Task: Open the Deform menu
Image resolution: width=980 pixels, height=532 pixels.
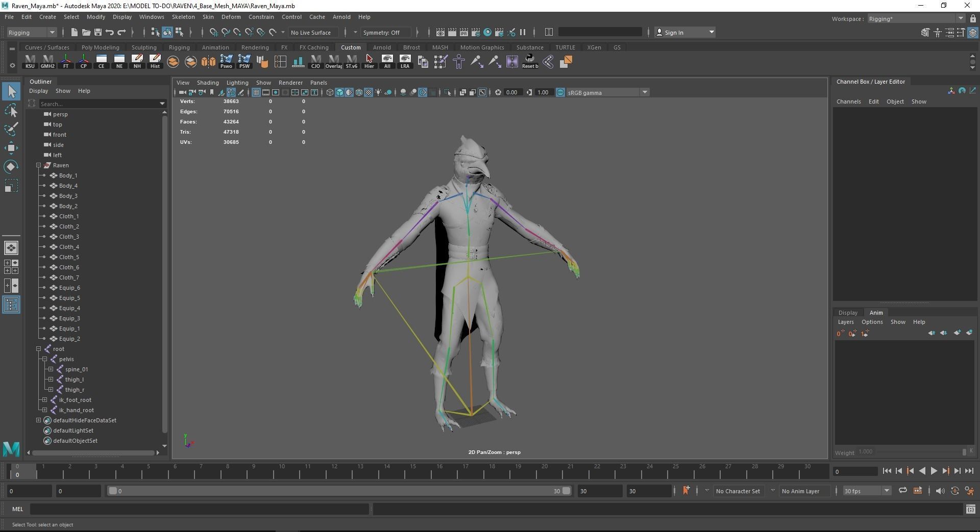Action: [231, 17]
